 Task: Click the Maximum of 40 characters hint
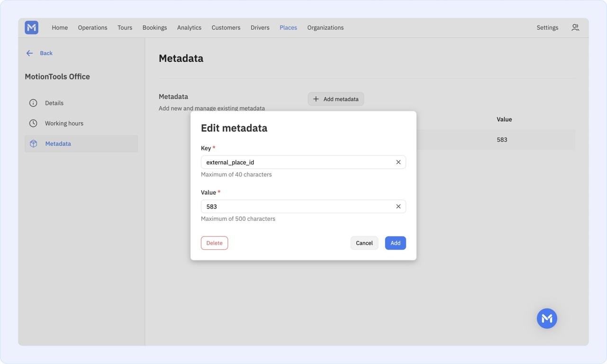236,174
